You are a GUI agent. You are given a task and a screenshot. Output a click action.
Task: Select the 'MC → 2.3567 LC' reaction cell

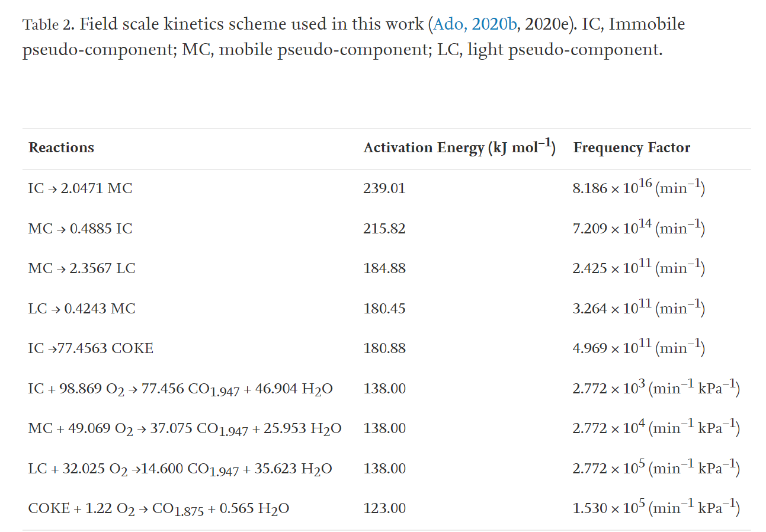click(82, 268)
